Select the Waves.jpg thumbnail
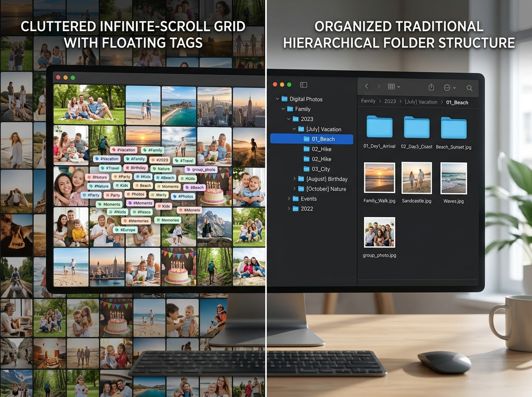The height and width of the screenshot is (397, 532). tap(454, 178)
